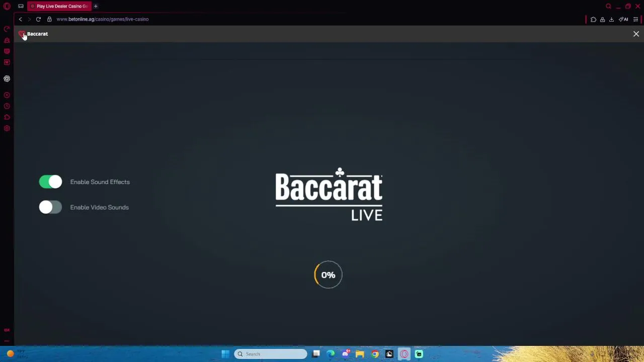Open ChatGPT in the sidebar
644x362 pixels.
tap(7, 78)
